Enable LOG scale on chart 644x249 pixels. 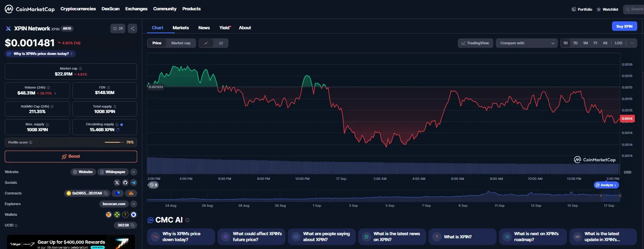619,43
